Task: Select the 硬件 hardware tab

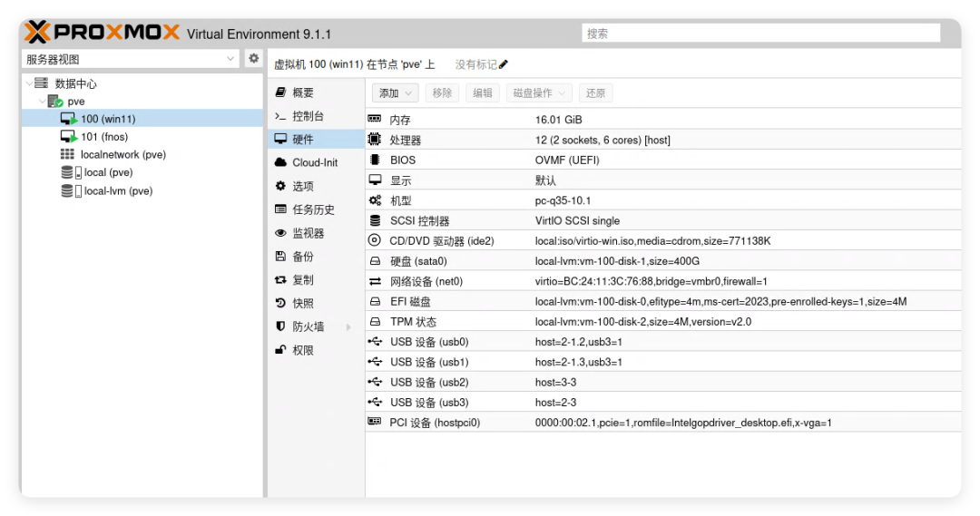Action: click(x=317, y=140)
